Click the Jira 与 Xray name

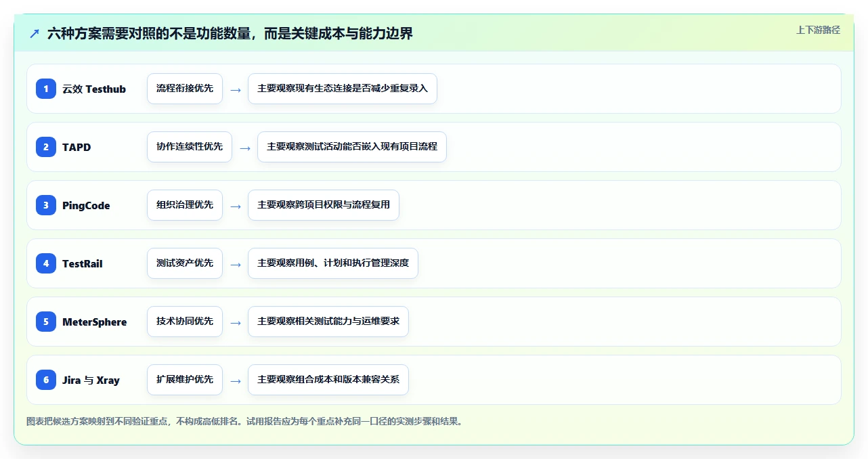pyautogui.click(x=91, y=380)
